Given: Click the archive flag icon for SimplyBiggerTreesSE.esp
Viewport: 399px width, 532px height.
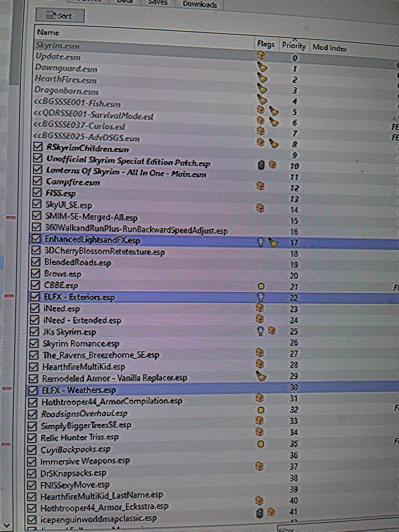Looking at the screenshot, I should [260, 420].
